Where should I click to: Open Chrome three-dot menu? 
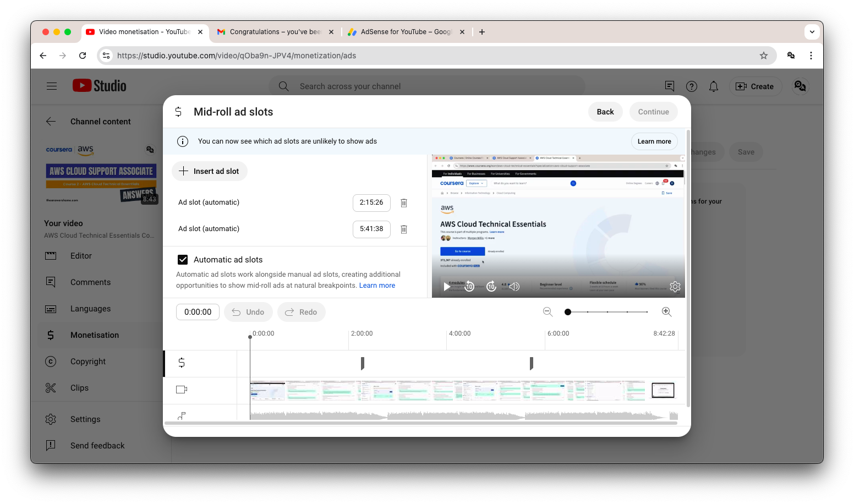point(811,56)
